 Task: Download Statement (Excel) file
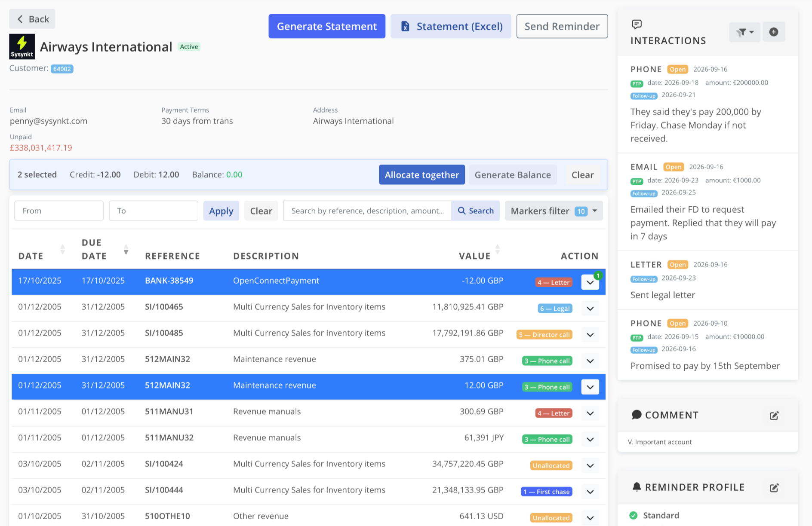[x=451, y=26]
